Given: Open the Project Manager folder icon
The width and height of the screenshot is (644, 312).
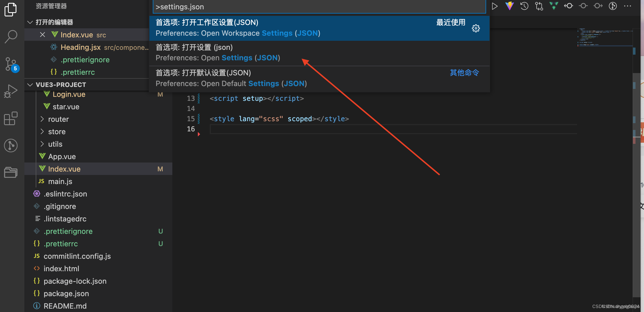Looking at the screenshot, I should tap(11, 172).
